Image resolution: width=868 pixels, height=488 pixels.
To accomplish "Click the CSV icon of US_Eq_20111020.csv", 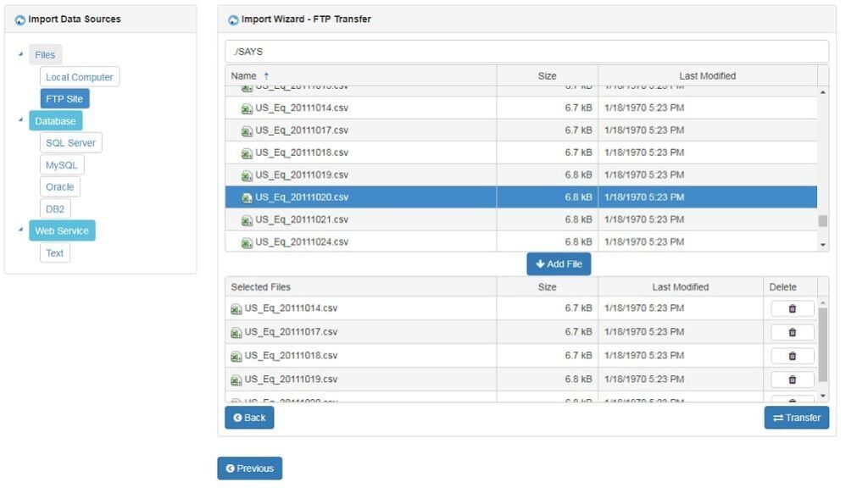I will click(247, 197).
